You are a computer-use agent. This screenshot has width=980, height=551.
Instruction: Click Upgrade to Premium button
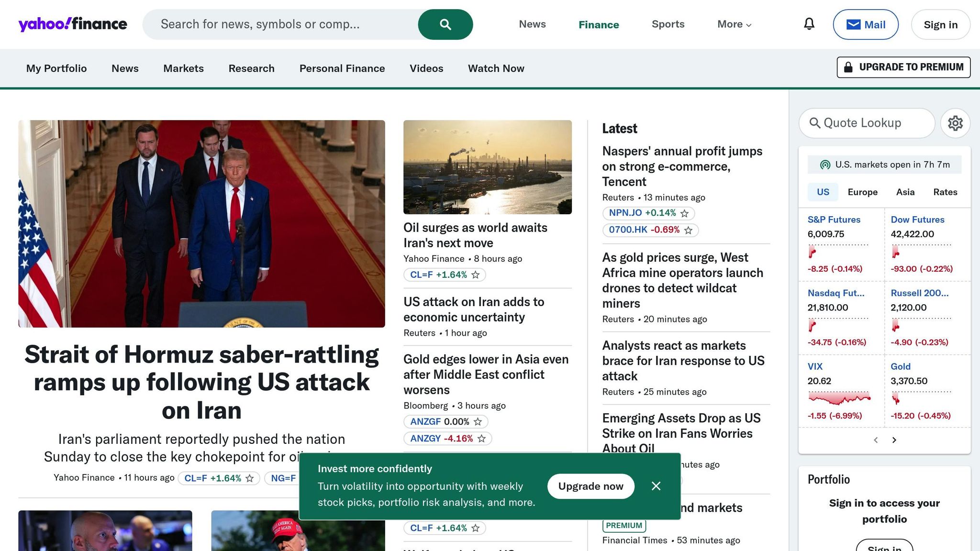point(903,67)
